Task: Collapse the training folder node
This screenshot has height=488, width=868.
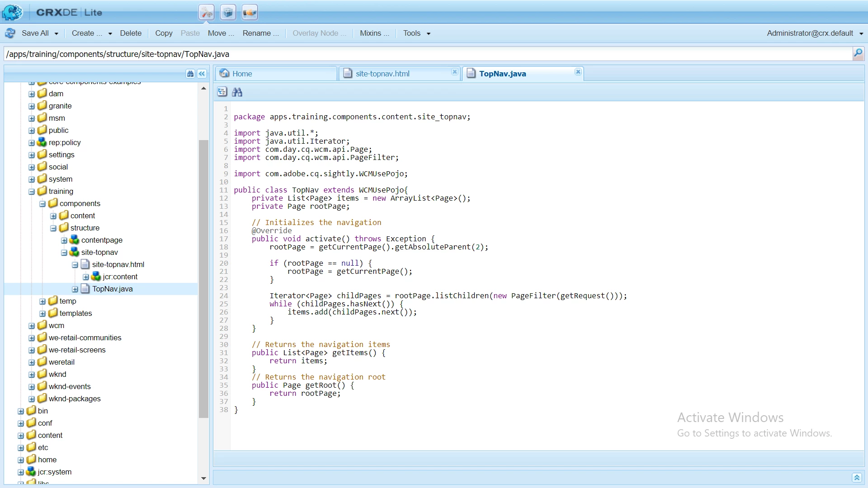Action: [32, 192]
